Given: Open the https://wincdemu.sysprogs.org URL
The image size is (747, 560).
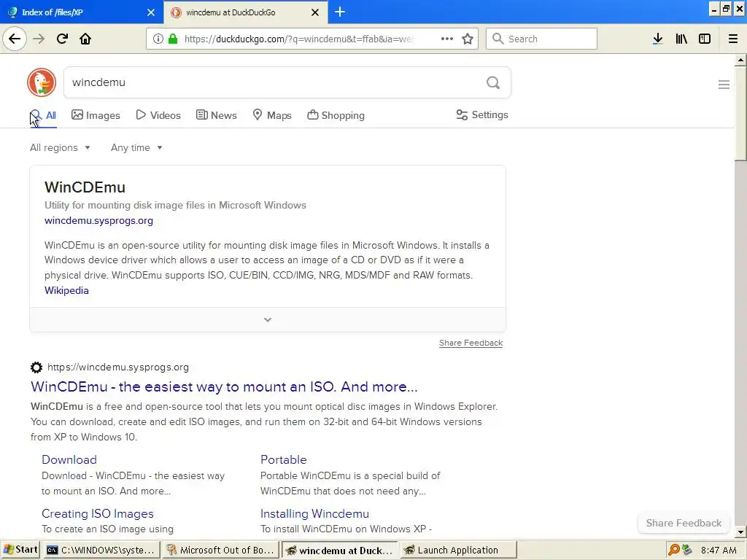Looking at the screenshot, I should click(118, 367).
